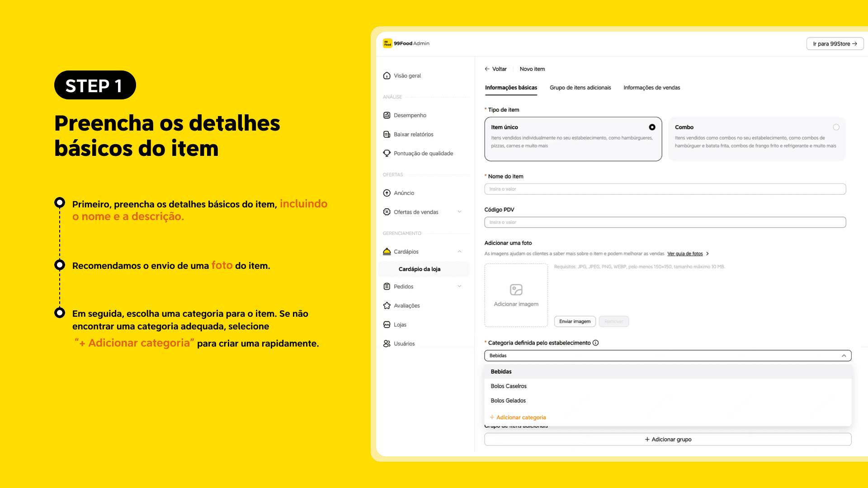
Task: Switch to Grupo de itens adicionais tab
Action: click(580, 88)
